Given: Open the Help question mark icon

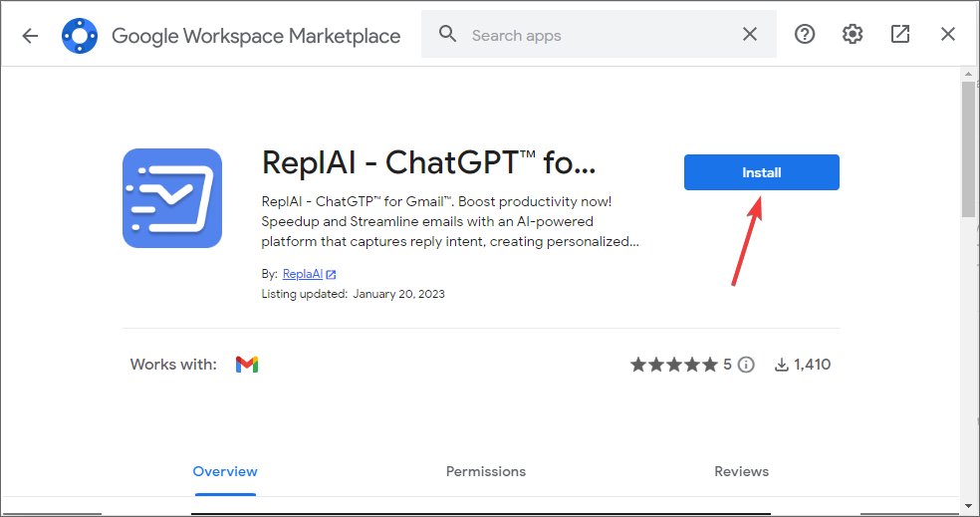Looking at the screenshot, I should pyautogui.click(x=805, y=35).
